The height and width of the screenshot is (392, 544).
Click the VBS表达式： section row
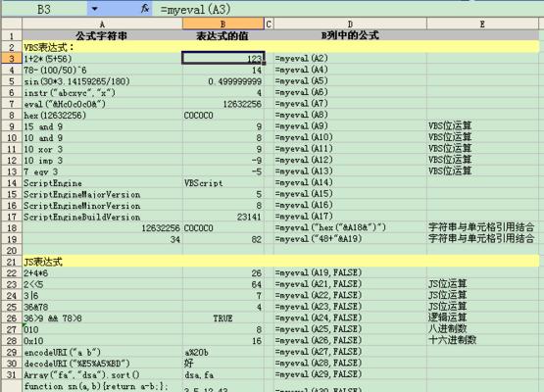coord(280,47)
